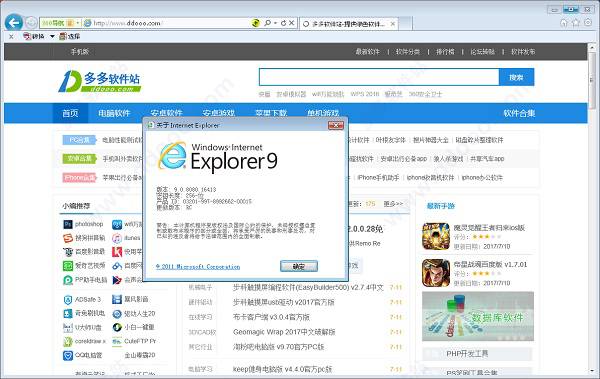Open the address bar search dropdown arrow
Viewport: 600px width, 379px height.
(x=275, y=23)
